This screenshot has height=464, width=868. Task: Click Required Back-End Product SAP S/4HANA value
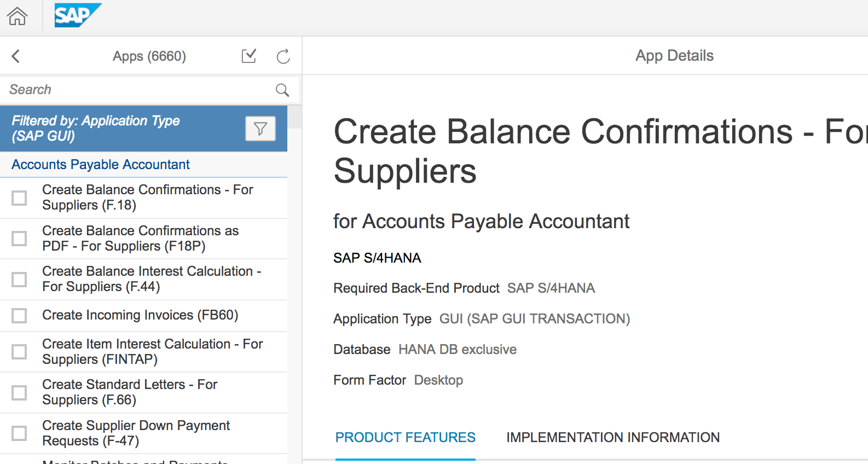pyautogui.click(x=551, y=288)
